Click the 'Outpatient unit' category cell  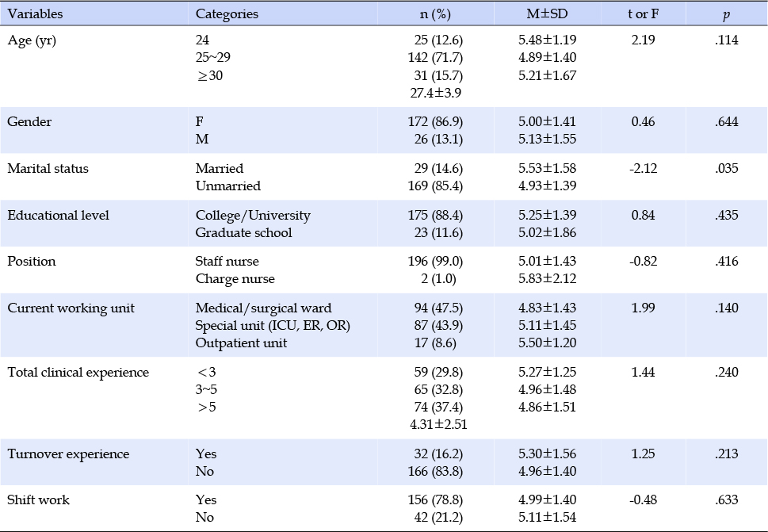coord(241,343)
